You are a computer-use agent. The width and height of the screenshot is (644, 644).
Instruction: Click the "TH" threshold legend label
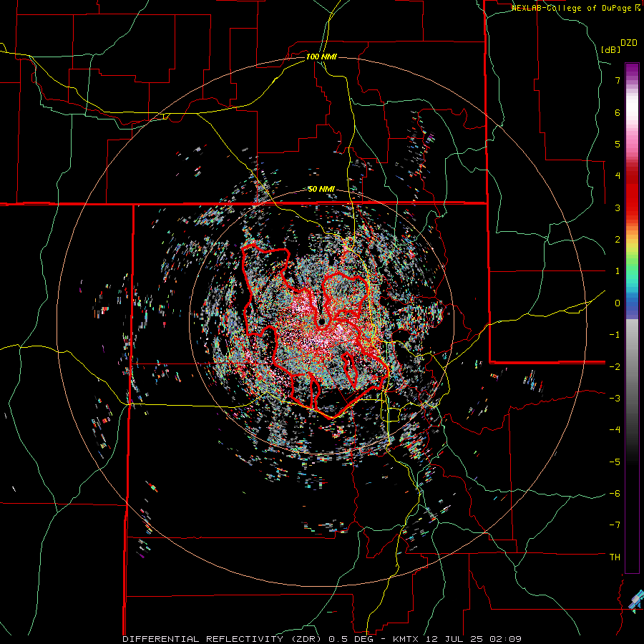pos(615,557)
